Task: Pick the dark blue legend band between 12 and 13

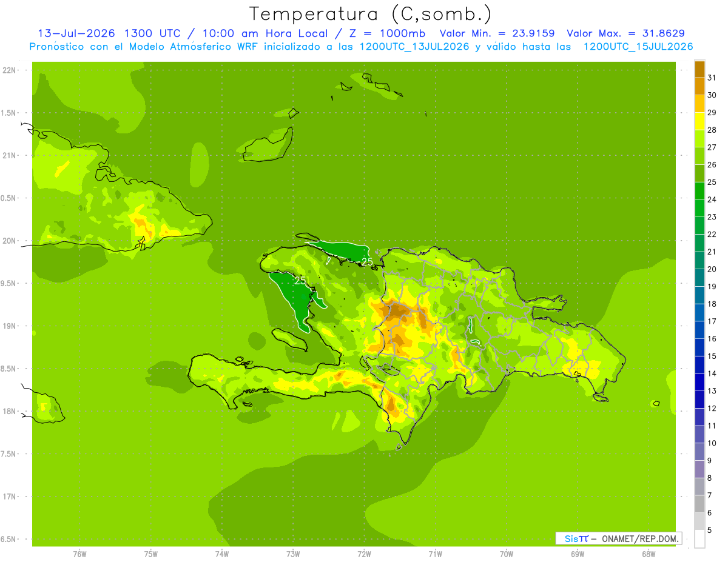Action: (x=699, y=400)
